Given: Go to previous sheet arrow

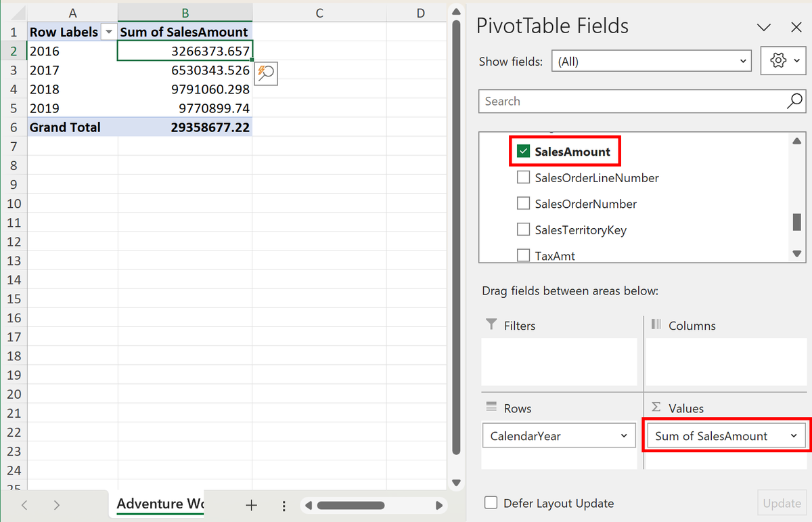Looking at the screenshot, I should click(x=24, y=505).
